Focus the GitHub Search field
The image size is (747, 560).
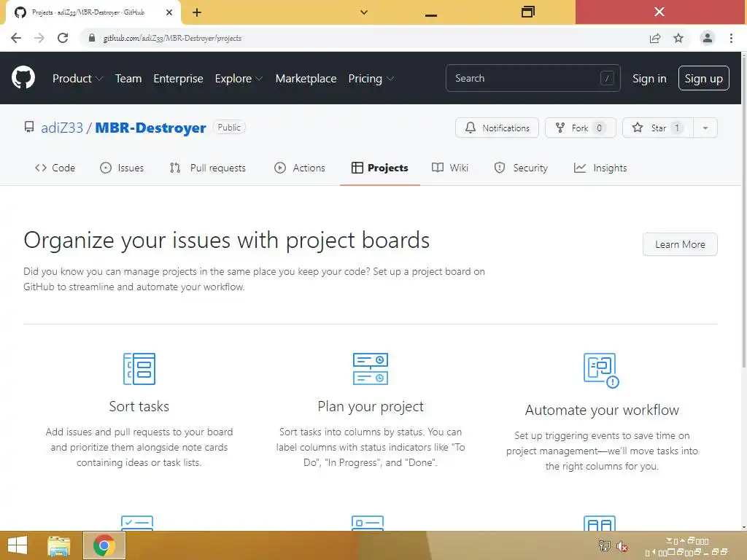tap(533, 78)
